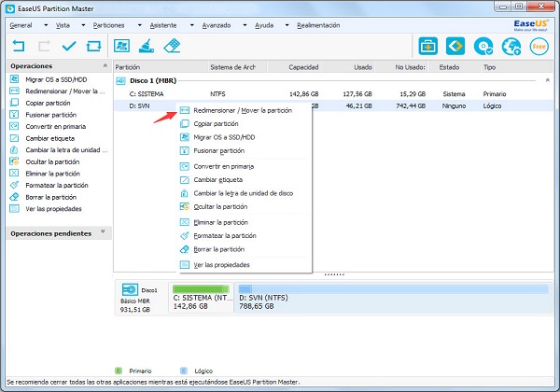Click sidebar Redimensionar / Mover la ... link
560x392 pixels.
point(65,91)
